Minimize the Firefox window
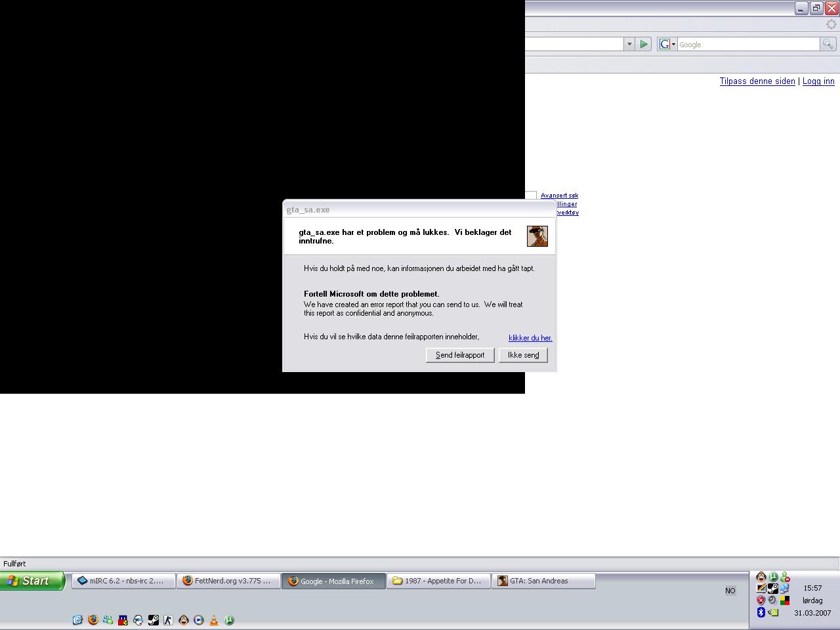 801,8
